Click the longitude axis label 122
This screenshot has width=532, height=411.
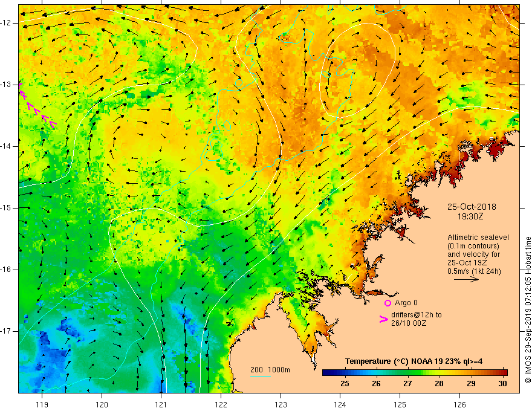coord(221,404)
